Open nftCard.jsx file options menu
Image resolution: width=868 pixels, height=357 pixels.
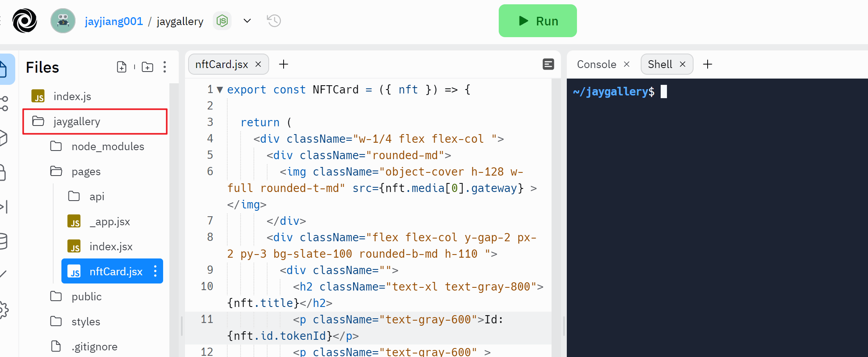[155, 271]
